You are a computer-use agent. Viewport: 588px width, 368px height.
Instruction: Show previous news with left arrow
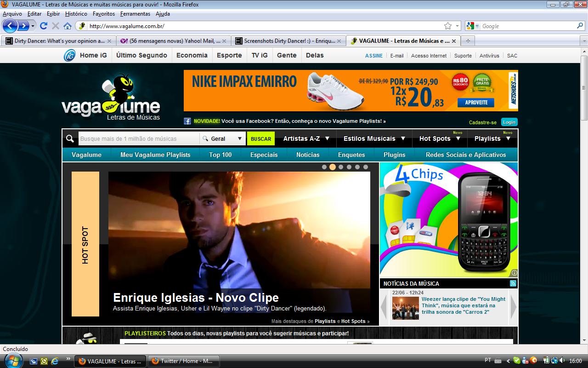click(x=384, y=307)
